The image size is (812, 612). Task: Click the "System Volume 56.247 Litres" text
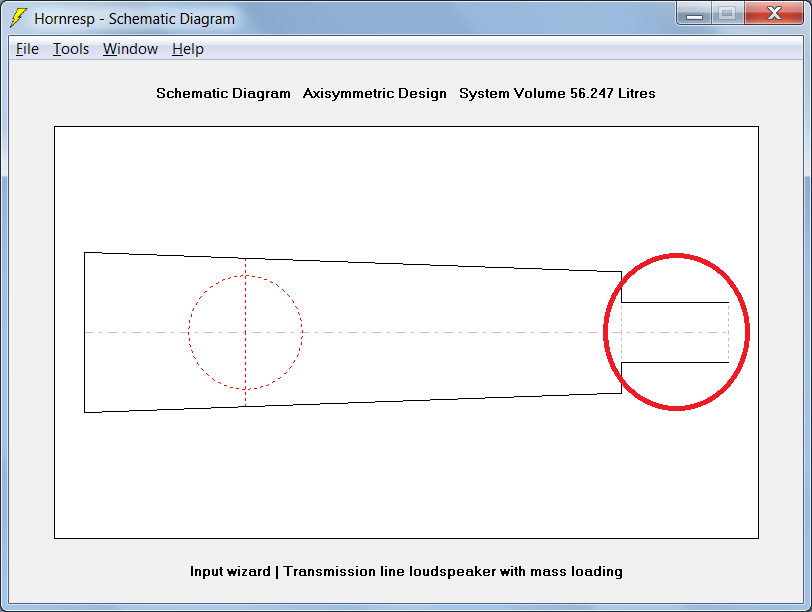point(557,93)
